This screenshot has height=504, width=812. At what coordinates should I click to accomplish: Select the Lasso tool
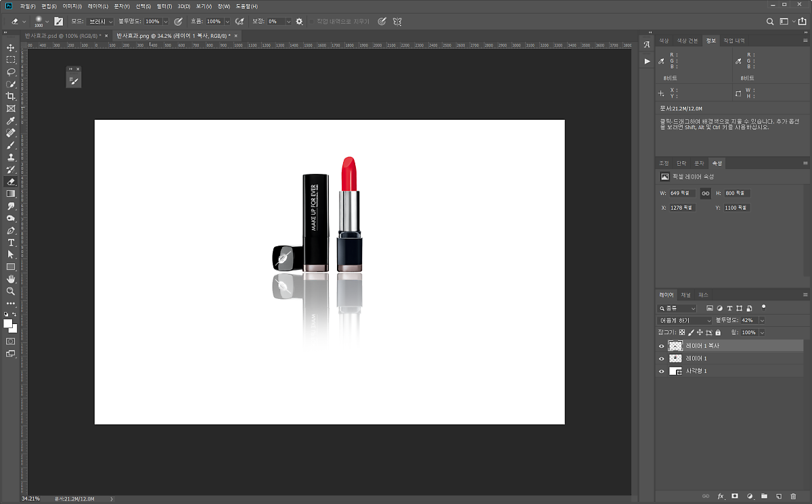11,72
